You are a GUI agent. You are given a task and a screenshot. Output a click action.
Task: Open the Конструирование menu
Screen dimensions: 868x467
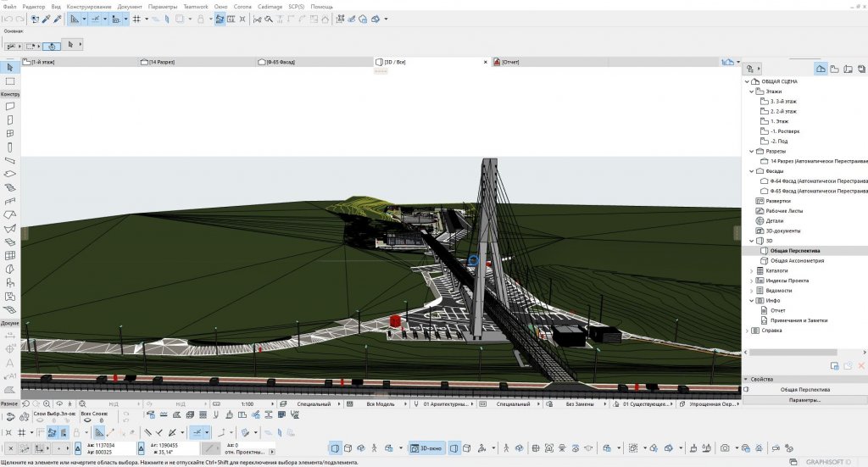coord(89,6)
